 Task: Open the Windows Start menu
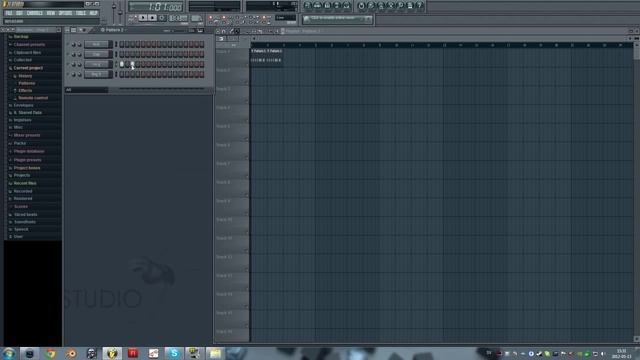[9, 353]
